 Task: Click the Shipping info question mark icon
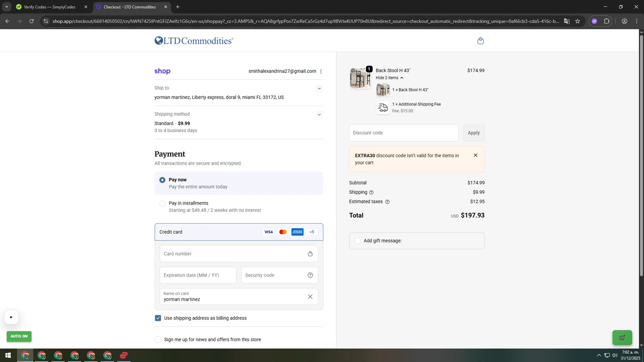point(371,193)
